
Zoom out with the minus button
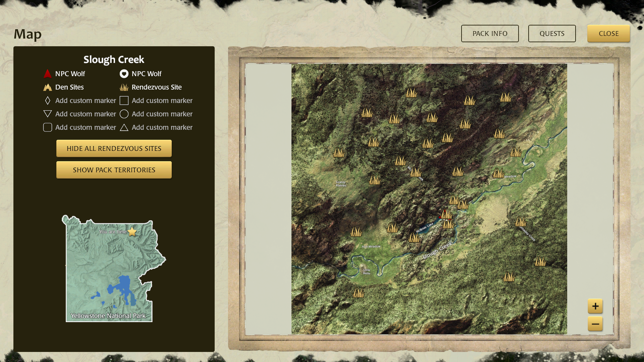(x=595, y=324)
